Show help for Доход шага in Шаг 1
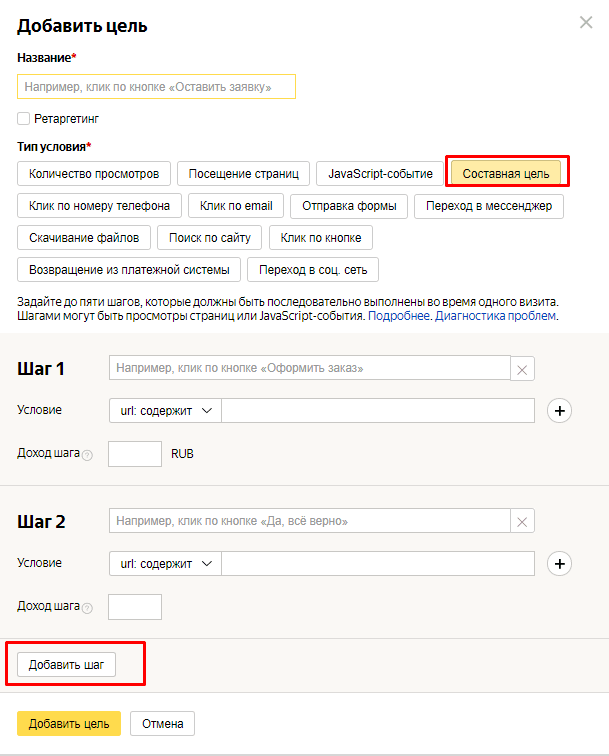This screenshot has width=609, height=756. pos(87,455)
